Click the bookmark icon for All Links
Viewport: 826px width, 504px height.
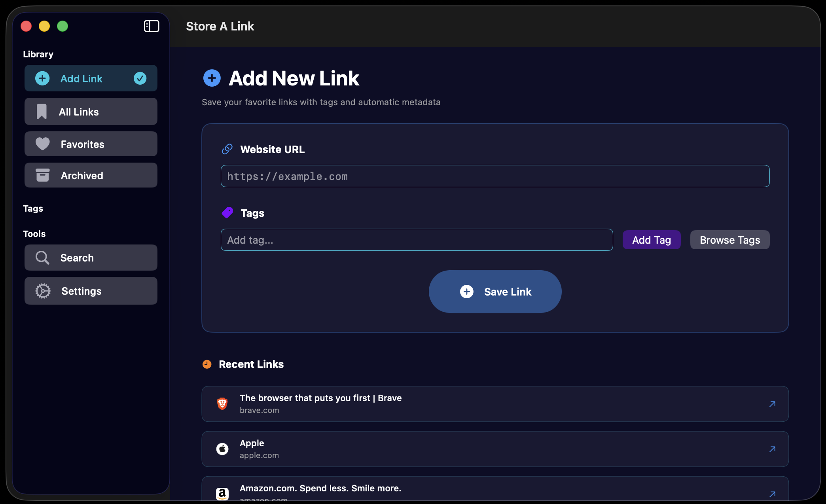(42, 112)
